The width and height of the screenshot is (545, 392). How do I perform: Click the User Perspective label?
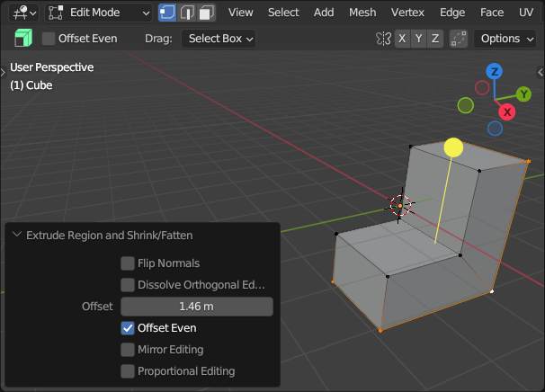[52, 67]
